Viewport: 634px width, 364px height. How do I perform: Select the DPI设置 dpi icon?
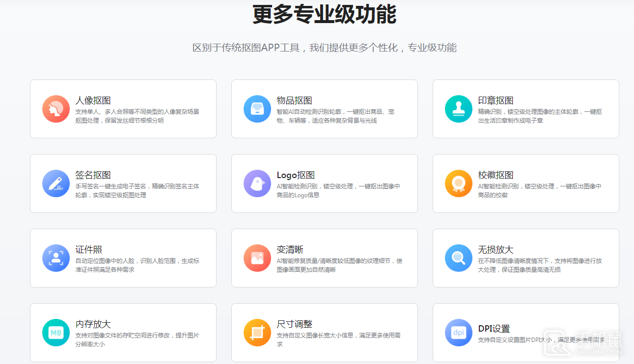pyautogui.click(x=458, y=333)
